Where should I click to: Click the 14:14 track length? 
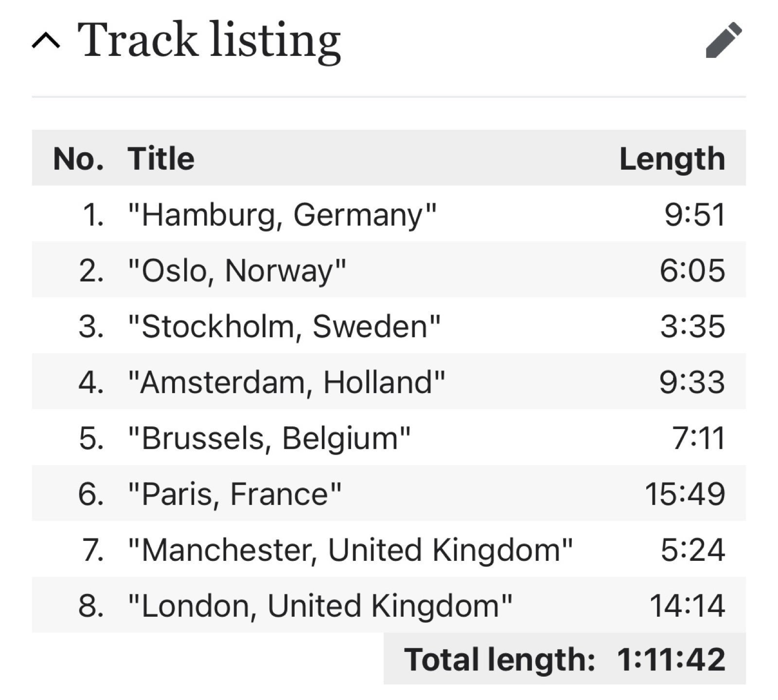coord(688,606)
